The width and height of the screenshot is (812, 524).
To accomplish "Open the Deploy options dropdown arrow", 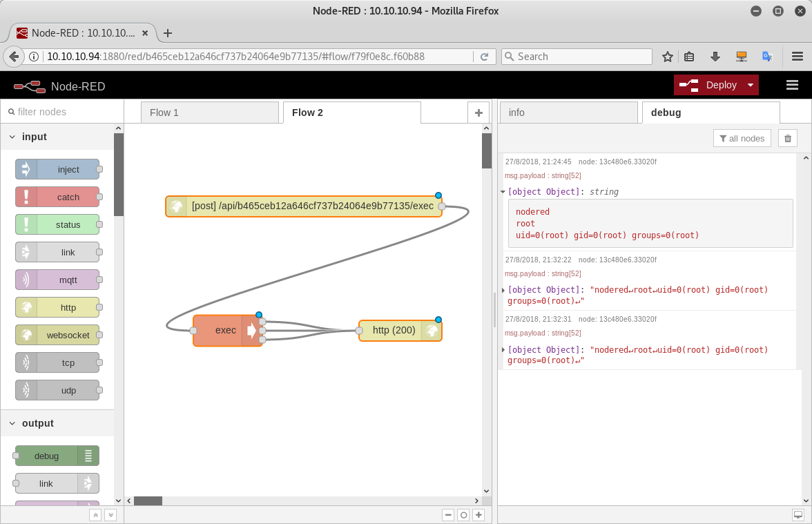I will click(x=751, y=85).
